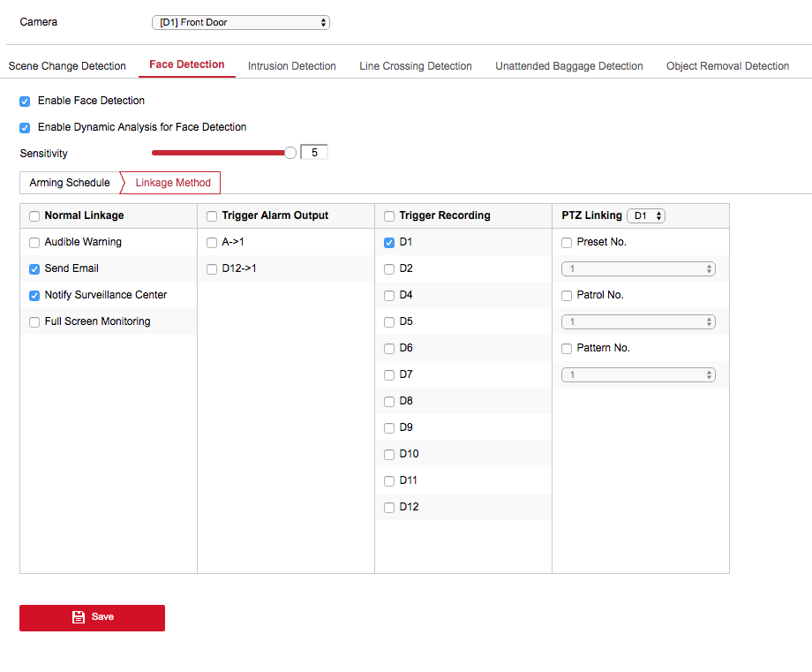This screenshot has height=672, width=812.
Task: Select Object Removal Detection tab
Action: click(727, 66)
